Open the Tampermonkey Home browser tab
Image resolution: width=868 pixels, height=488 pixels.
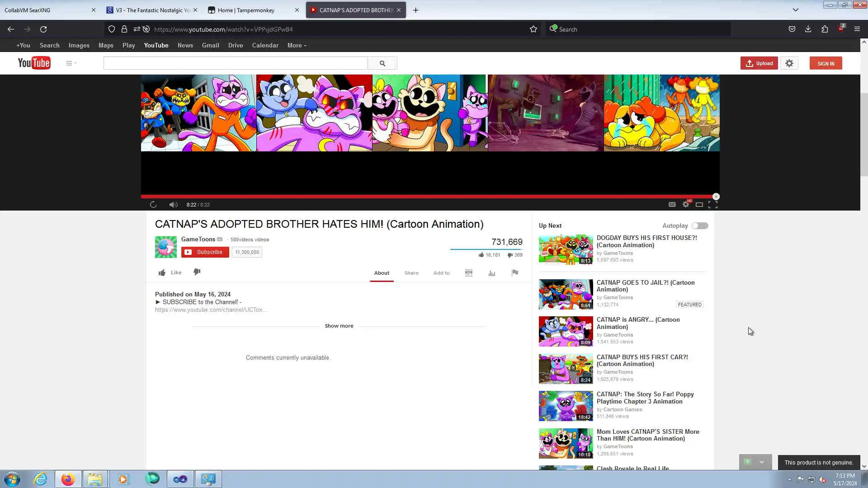[246, 10]
